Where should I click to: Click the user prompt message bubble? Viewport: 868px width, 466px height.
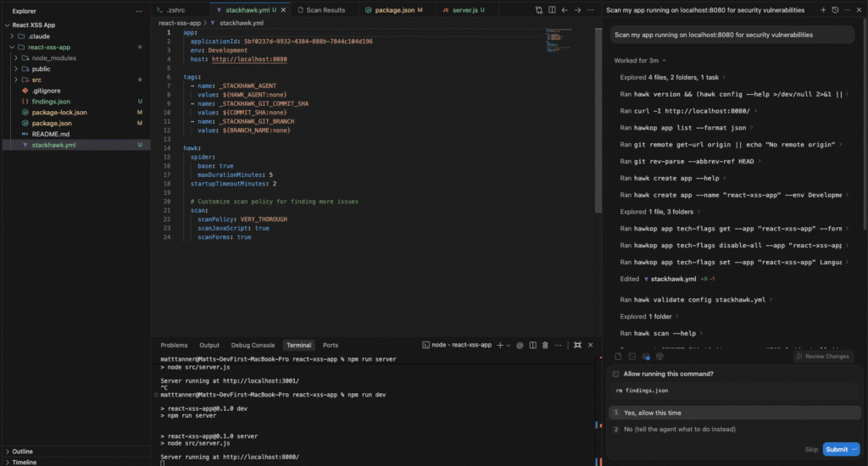732,35
